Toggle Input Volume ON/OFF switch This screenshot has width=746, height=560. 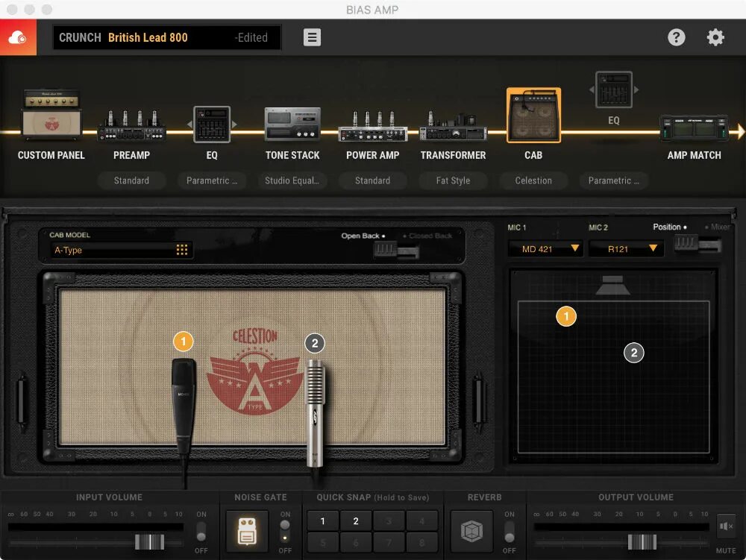coord(201,532)
